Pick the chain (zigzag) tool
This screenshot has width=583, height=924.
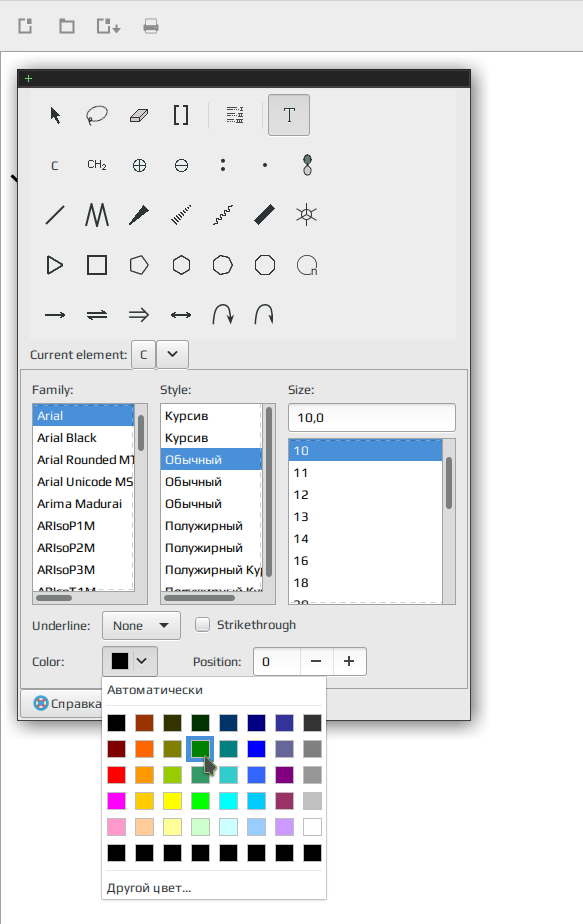click(x=97, y=215)
